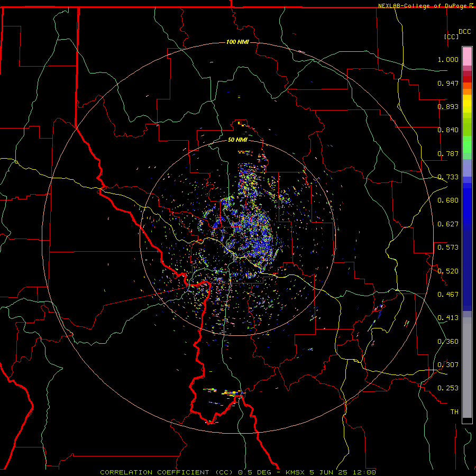Click the 0.627 legend value
Image resolution: width=476 pixels, height=476 pixels.
pos(448,224)
